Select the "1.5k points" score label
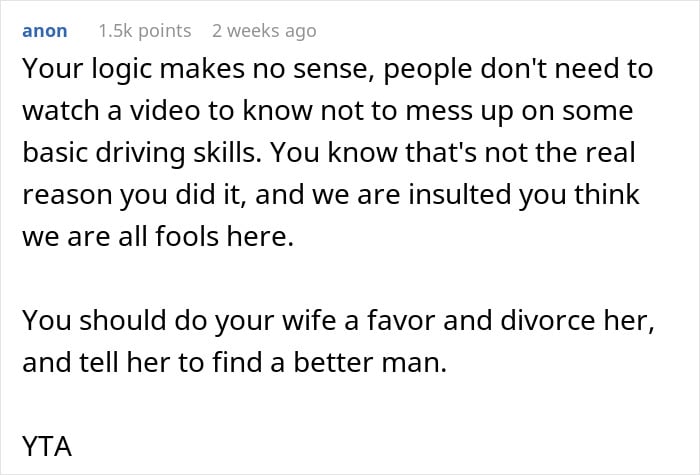 pos(145,31)
